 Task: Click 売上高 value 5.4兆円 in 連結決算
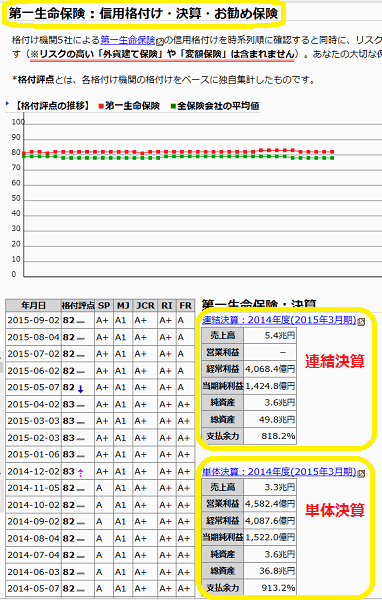[x=270, y=336]
